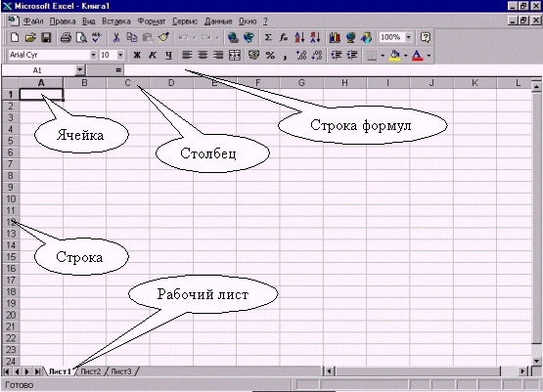Click the Open folder icon

30,37
